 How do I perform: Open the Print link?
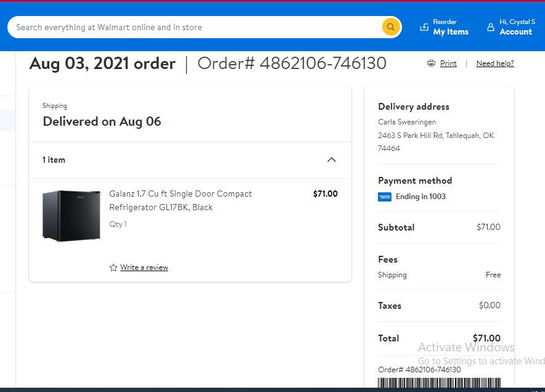click(448, 63)
